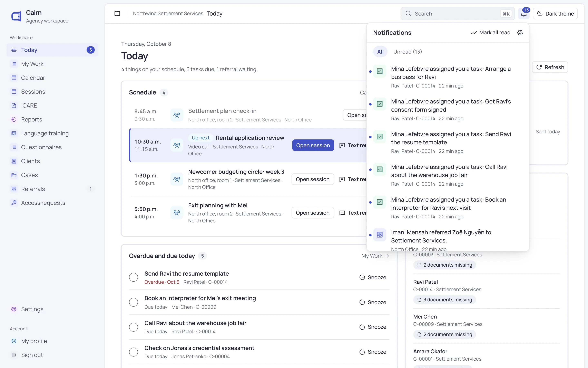Open Questionnaires in sidebar
This screenshot has width=588, height=368.
coord(52,147)
